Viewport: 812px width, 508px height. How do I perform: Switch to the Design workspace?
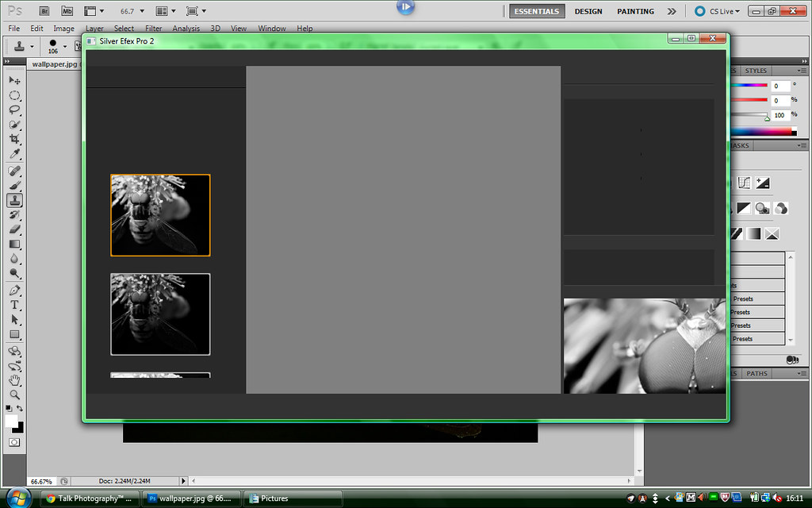click(x=588, y=11)
